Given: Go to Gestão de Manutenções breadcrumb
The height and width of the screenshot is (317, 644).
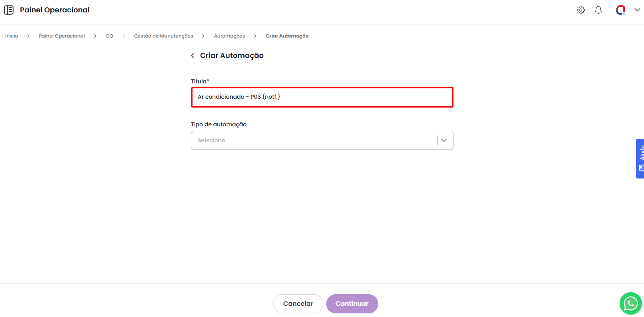Looking at the screenshot, I should click(x=163, y=36).
